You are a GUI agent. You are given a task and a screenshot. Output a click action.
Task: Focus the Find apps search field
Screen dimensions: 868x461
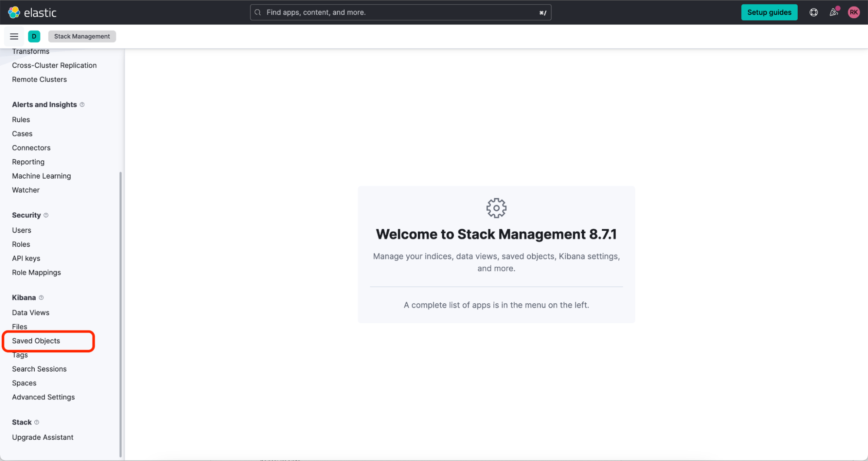tap(400, 12)
